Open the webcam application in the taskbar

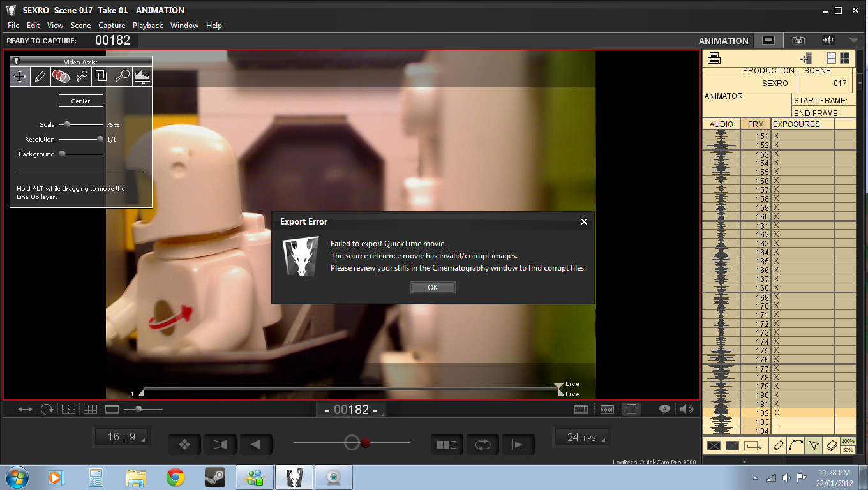click(x=333, y=477)
